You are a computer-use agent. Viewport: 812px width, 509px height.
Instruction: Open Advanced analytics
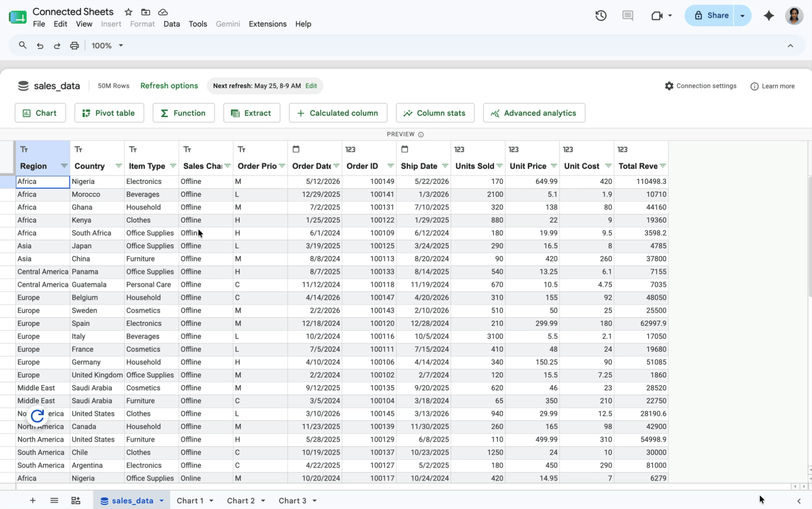pos(534,113)
